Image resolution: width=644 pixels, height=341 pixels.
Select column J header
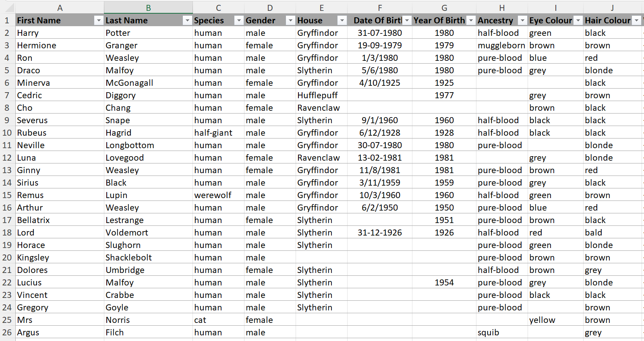tap(612, 8)
